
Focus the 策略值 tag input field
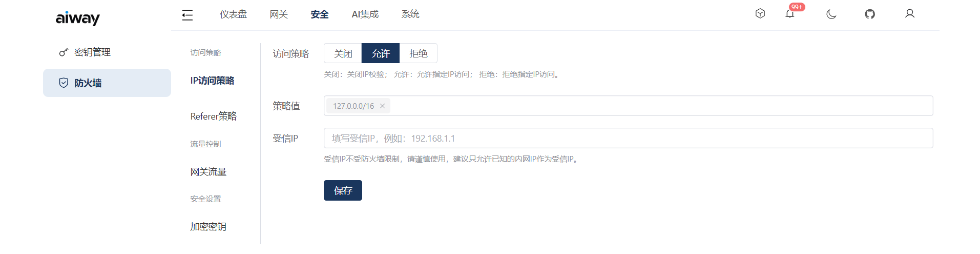(x=628, y=106)
